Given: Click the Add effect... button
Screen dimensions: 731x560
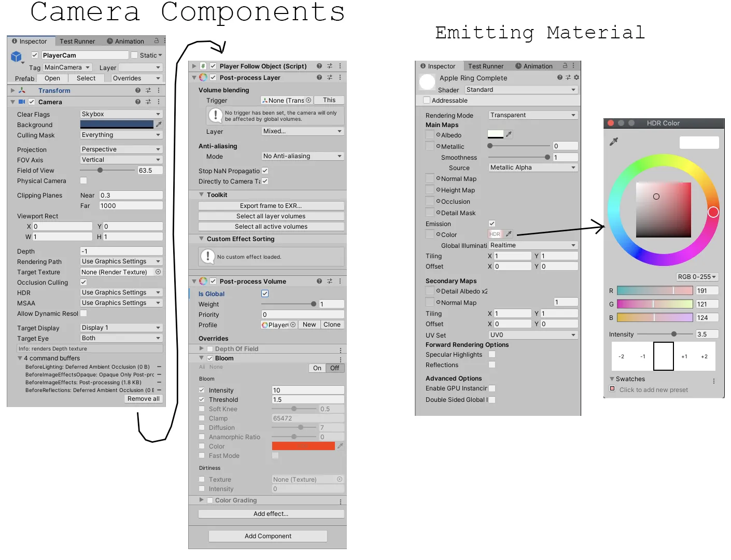Looking at the screenshot, I should (271, 514).
